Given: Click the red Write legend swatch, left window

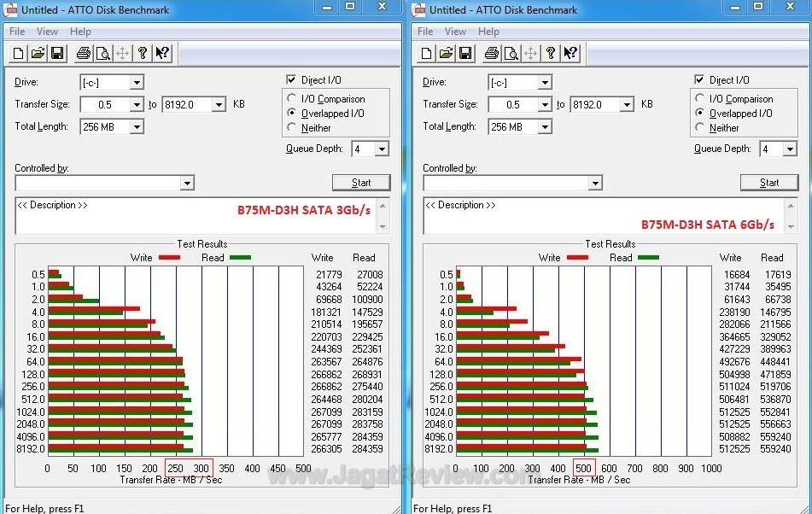Looking at the screenshot, I should pos(169,257).
